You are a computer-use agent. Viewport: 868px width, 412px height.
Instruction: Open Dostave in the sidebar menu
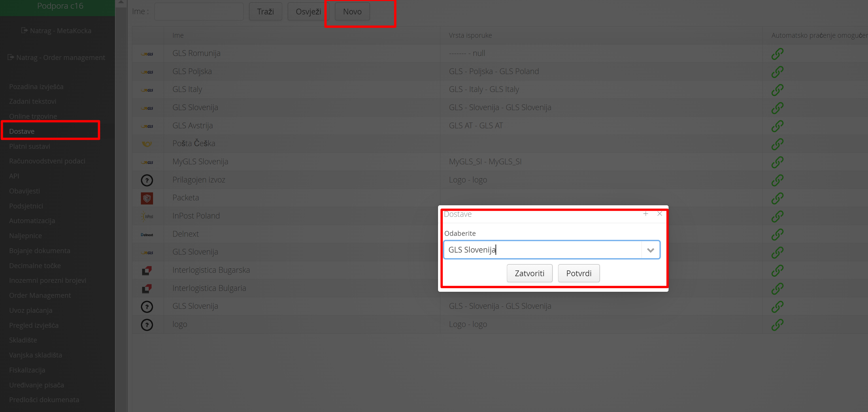(22, 131)
